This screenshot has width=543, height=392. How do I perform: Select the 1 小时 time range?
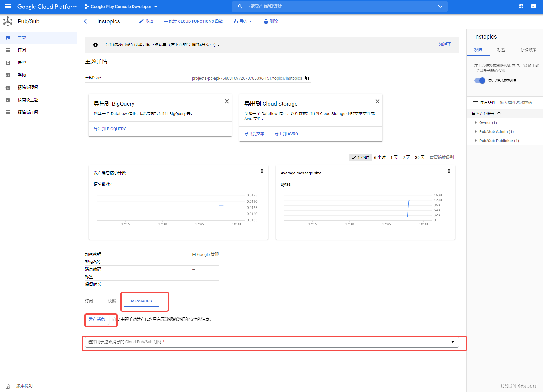[x=360, y=157]
